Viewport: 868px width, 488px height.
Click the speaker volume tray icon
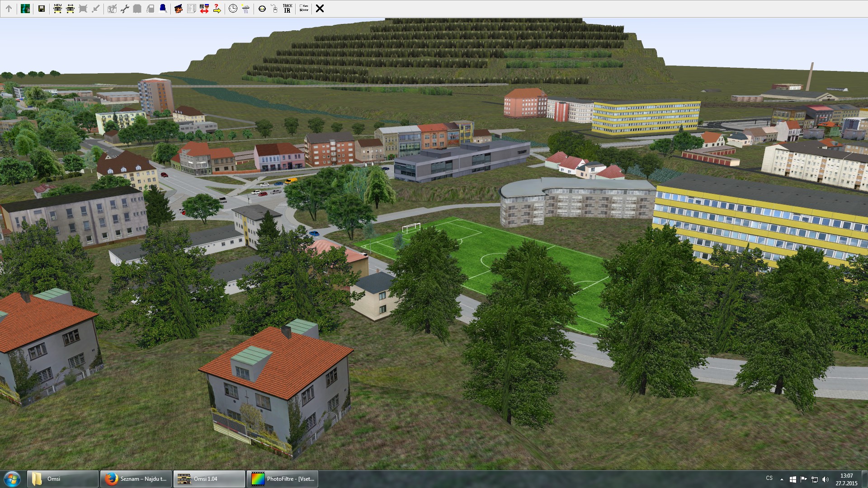coord(826,479)
